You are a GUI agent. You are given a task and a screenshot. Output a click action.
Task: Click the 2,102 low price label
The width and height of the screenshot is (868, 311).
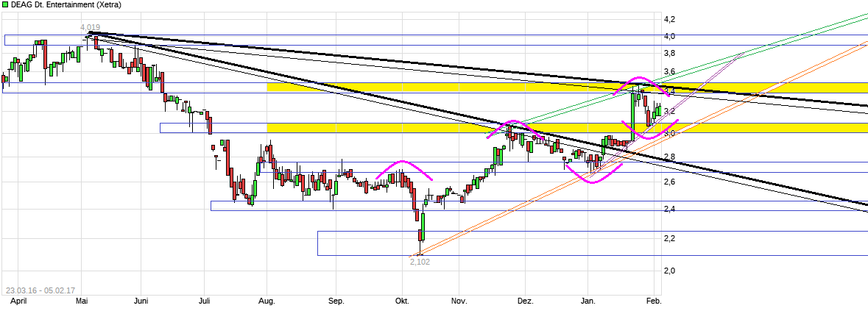[420, 262]
